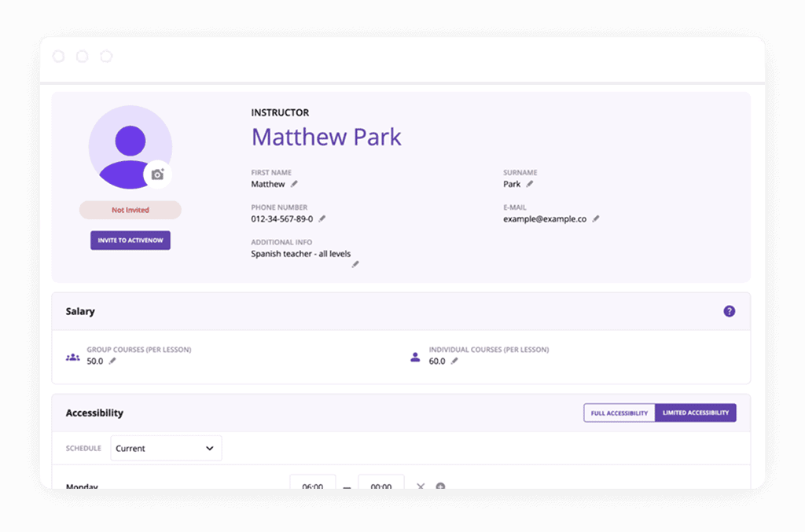Click Monday end time field 00:00
The image size is (805, 532).
(x=381, y=485)
